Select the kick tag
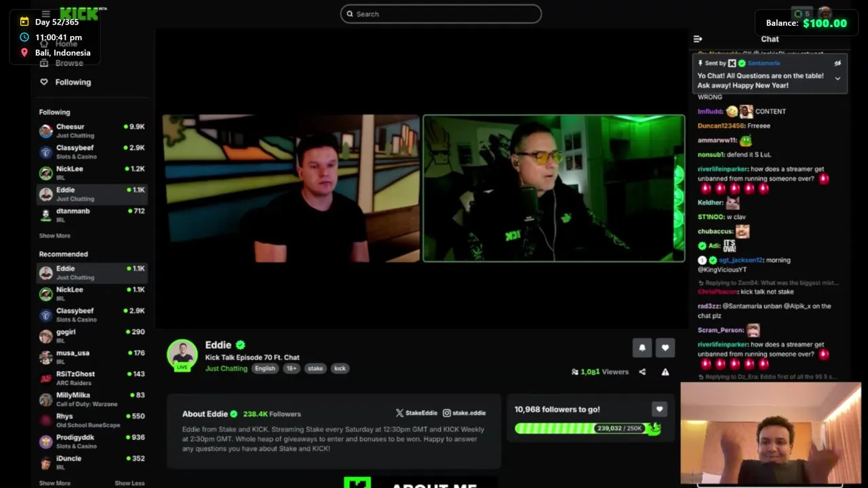 point(340,369)
